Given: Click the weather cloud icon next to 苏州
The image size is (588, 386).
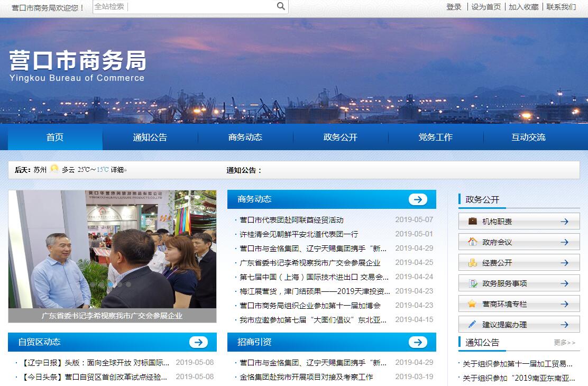Looking at the screenshot, I should (54, 170).
